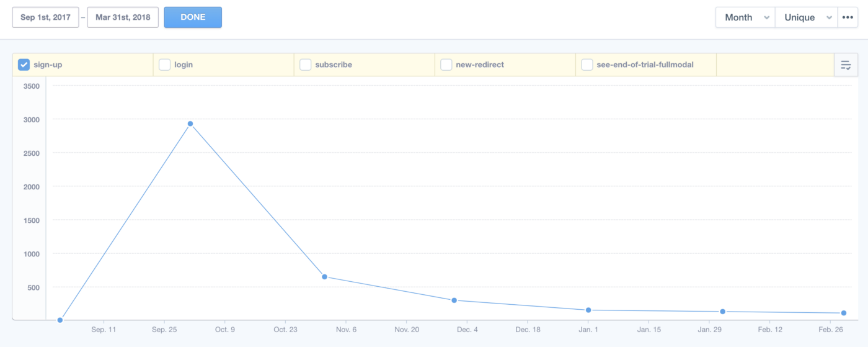
Task: Click the DONE button
Action: 193,17
